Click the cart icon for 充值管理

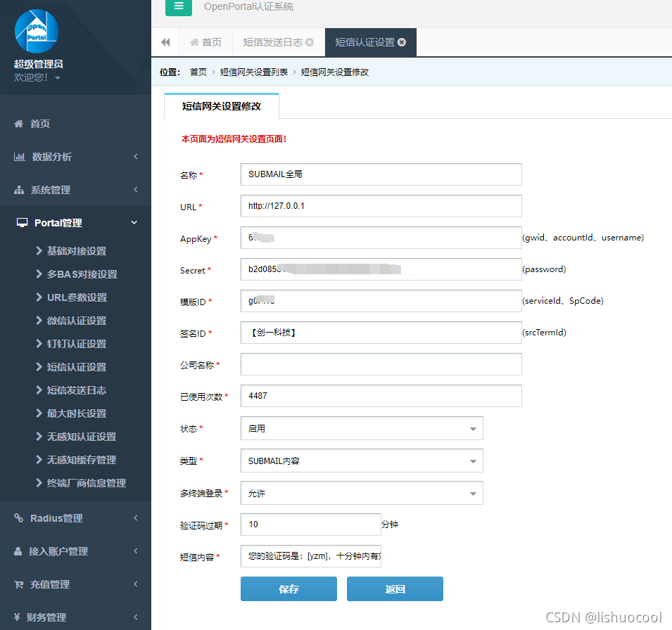[x=19, y=584]
